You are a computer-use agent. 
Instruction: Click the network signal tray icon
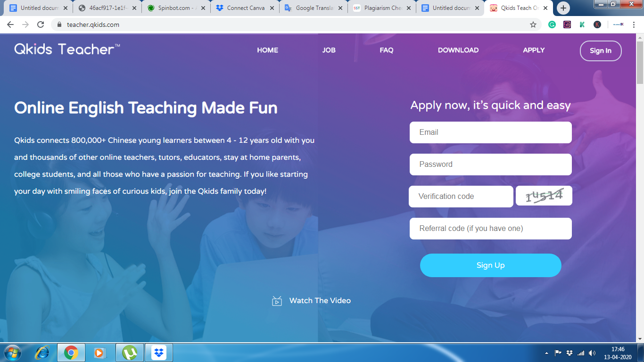[x=581, y=353]
